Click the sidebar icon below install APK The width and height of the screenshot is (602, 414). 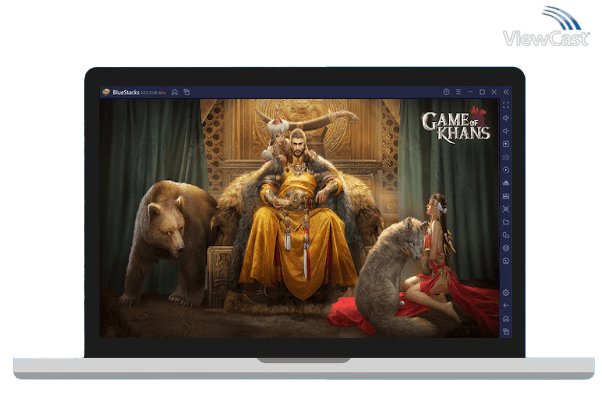[506, 196]
